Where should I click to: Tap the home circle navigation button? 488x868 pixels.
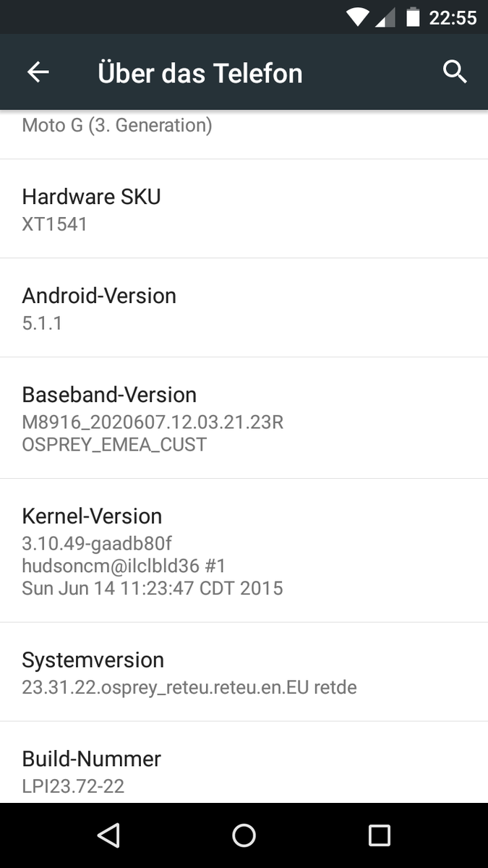click(244, 835)
